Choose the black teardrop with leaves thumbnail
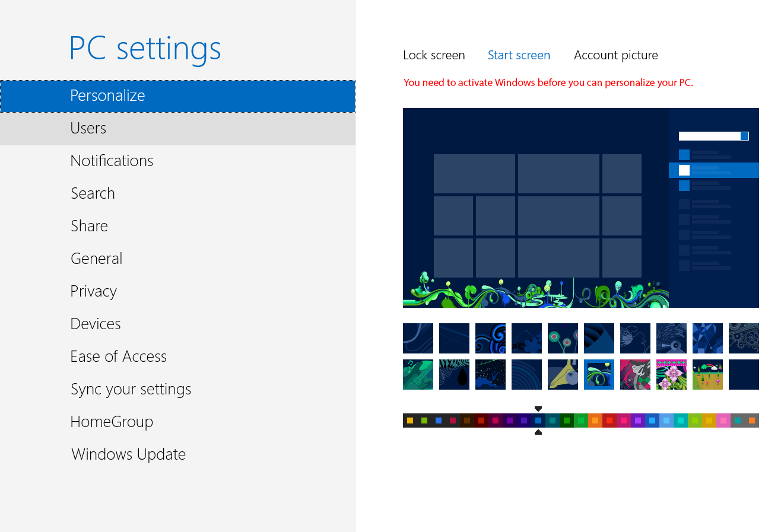781x532 pixels. [x=454, y=374]
